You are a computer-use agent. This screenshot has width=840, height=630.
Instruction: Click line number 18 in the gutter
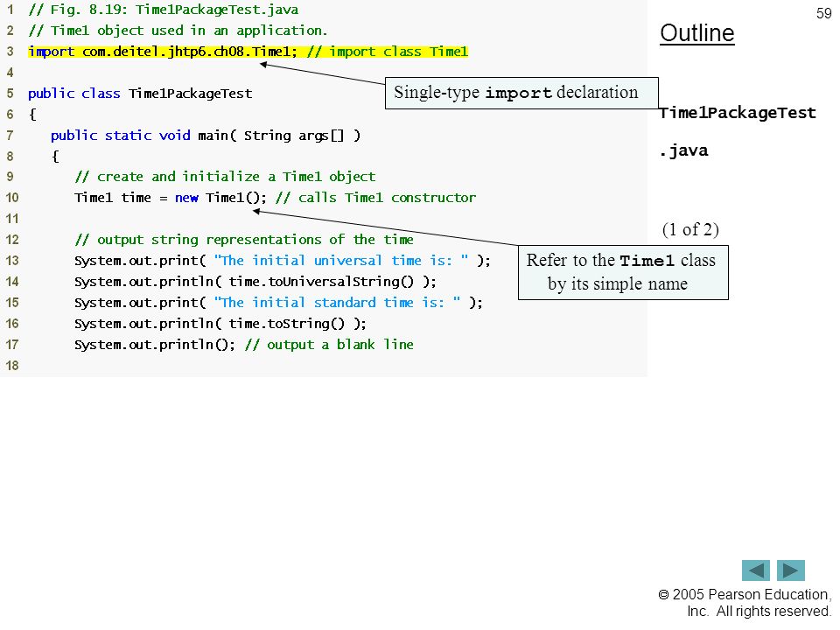click(11, 366)
